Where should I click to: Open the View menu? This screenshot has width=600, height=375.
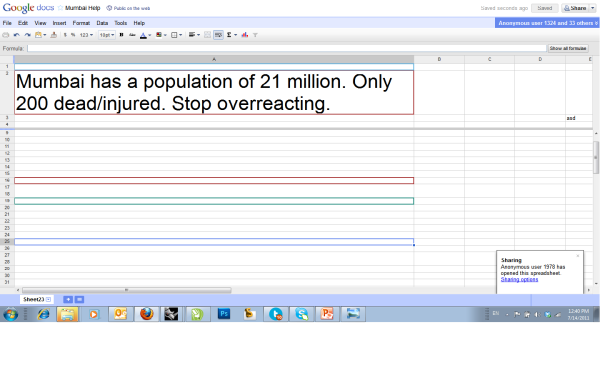pos(40,23)
